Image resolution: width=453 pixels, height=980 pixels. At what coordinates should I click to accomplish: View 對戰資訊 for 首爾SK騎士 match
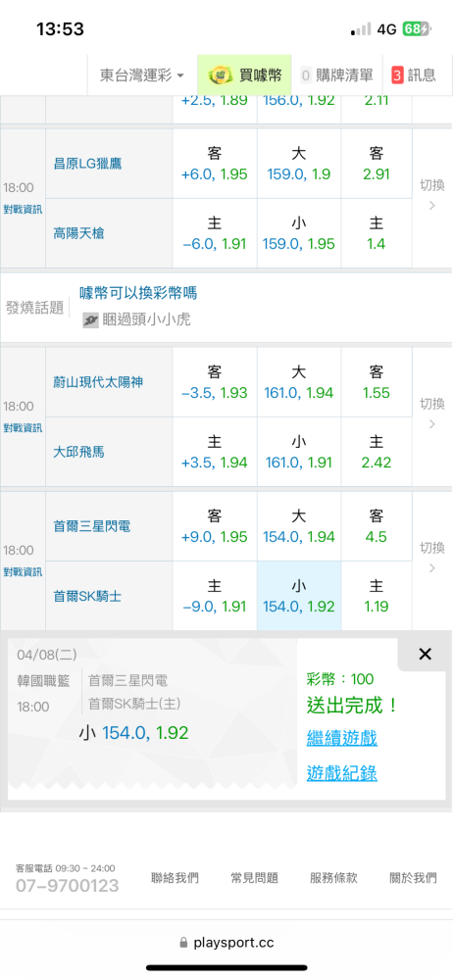[x=23, y=572]
